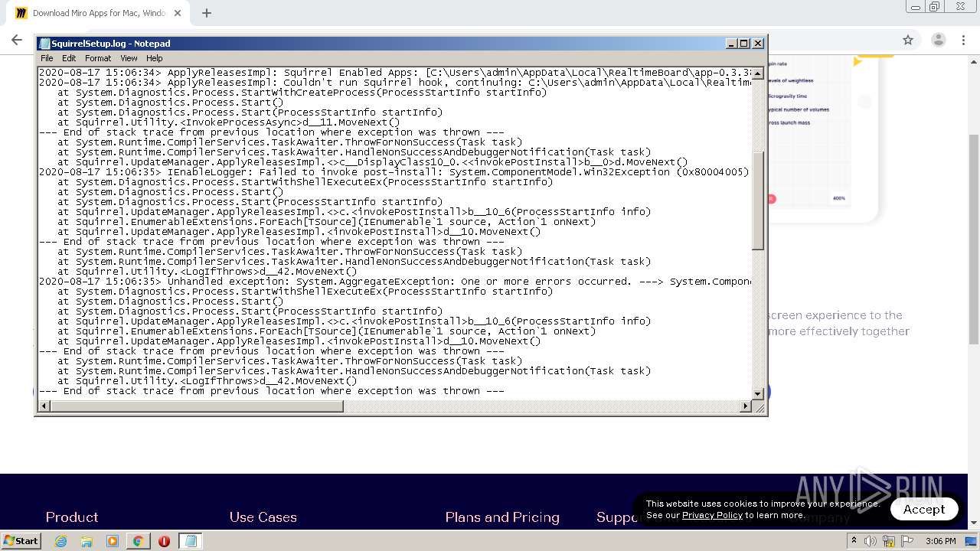Image resolution: width=980 pixels, height=551 pixels.
Task: Minimize the Chrome browser window
Action: point(915,7)
